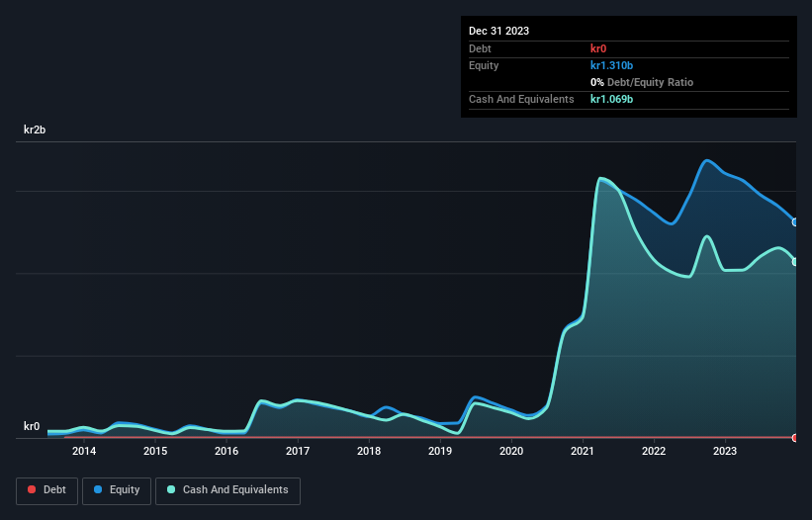Viewport: 812px width, 520px height.
Task: Click the 2014 x-axis label
Action: [84, 451]
